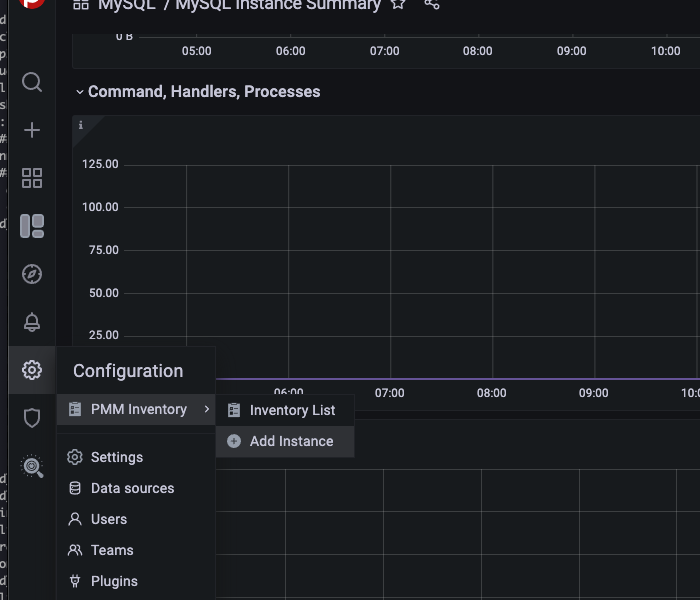Open Teams in Configuration menu
700x600 pixels.
coord(112,550)
